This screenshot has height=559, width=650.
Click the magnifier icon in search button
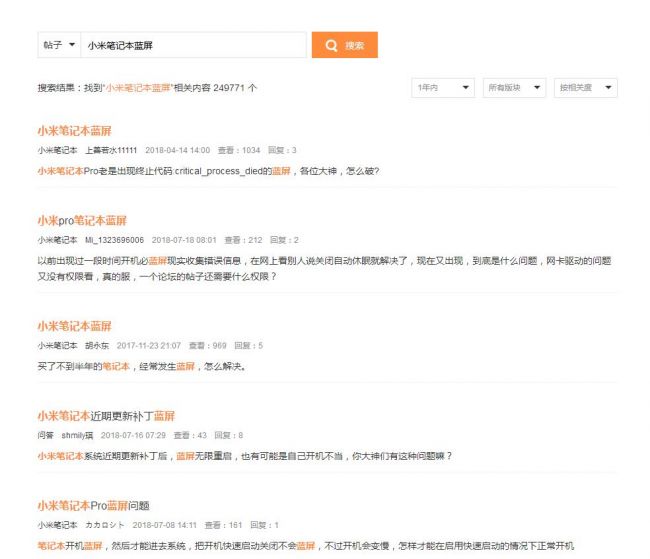tap(331, 45)
